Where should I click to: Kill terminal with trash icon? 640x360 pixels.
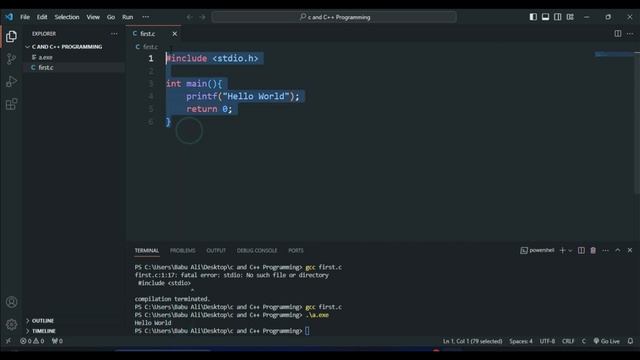point(593,250)
